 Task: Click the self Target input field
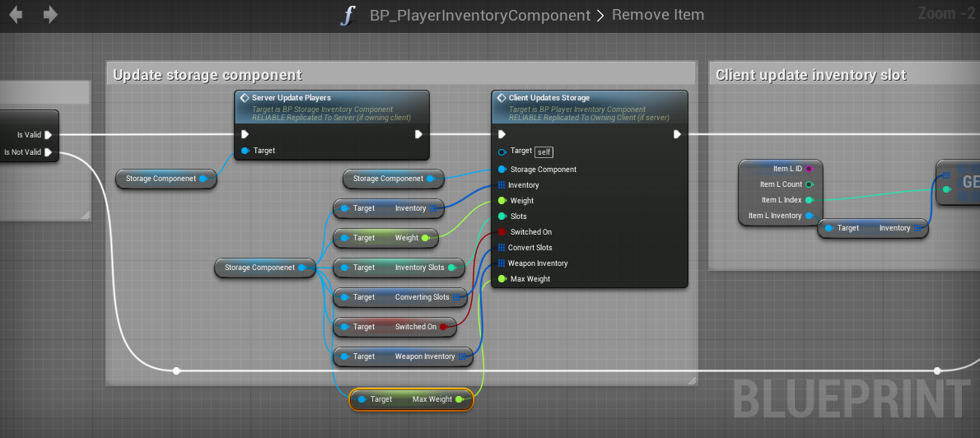[544, 151]
